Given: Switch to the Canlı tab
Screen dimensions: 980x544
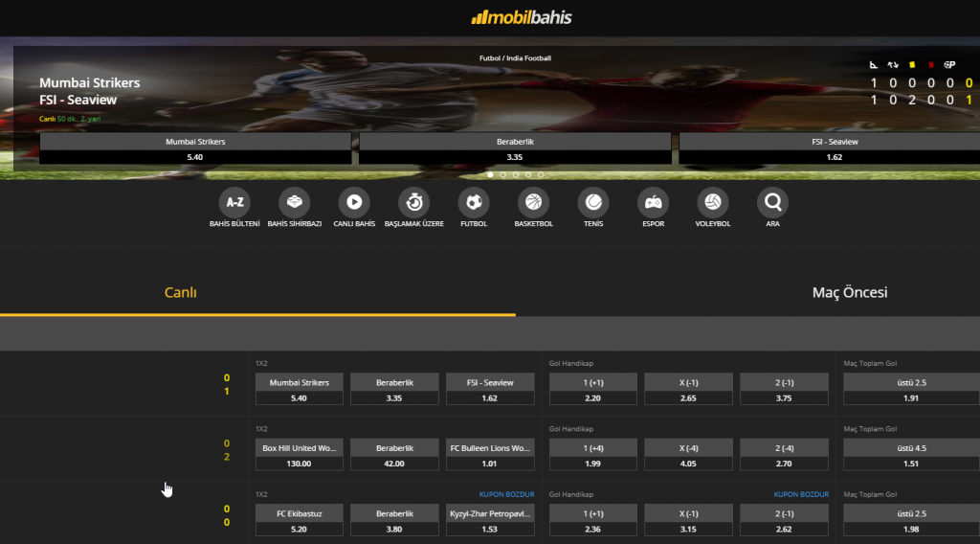Looking at the screenshot, I should [181, 293].
